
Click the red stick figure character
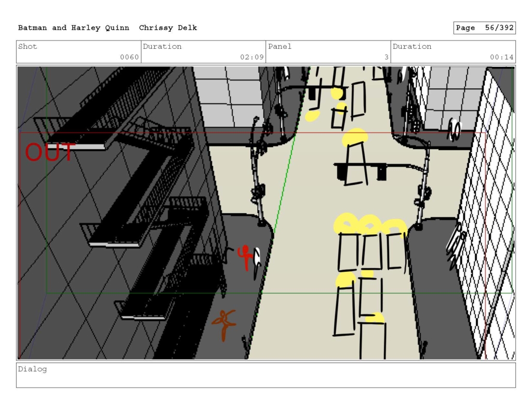(x=246, y=258)
